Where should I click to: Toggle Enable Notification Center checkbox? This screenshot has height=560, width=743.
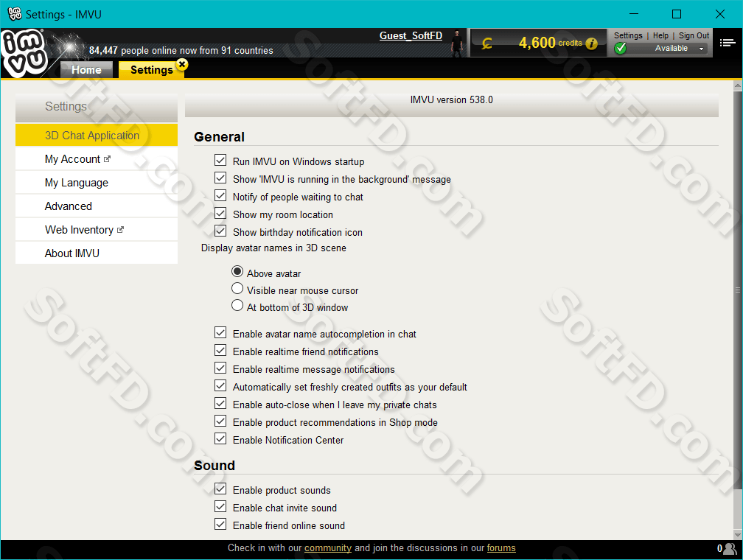pos(220,438)
